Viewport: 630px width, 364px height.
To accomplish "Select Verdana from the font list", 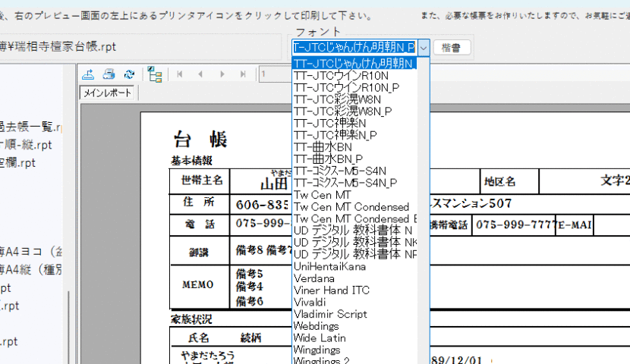I will (315, 278).
